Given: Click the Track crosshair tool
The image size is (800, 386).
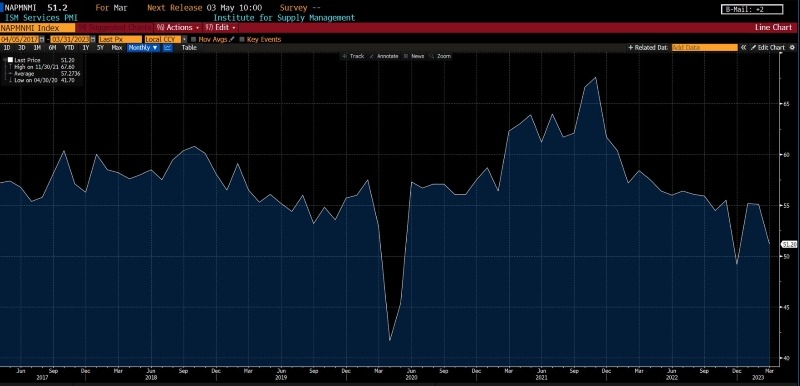Looking at the screenshot, I should [353, 56].
